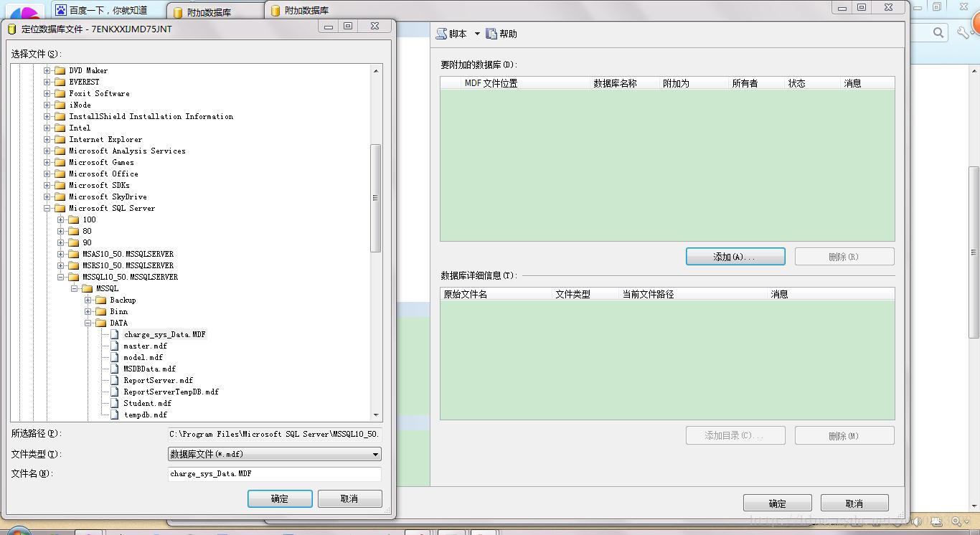
Task: Click the MSSQL folder icon
Action: [x=88, y=288]
